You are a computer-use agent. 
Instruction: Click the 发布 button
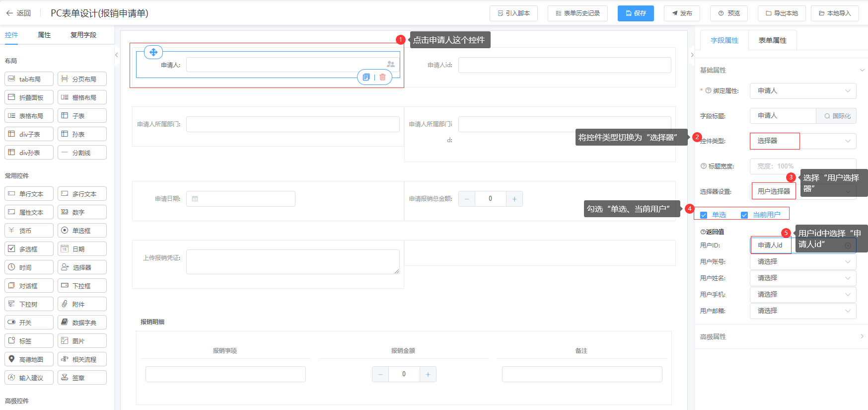click(x=682, y=13)
